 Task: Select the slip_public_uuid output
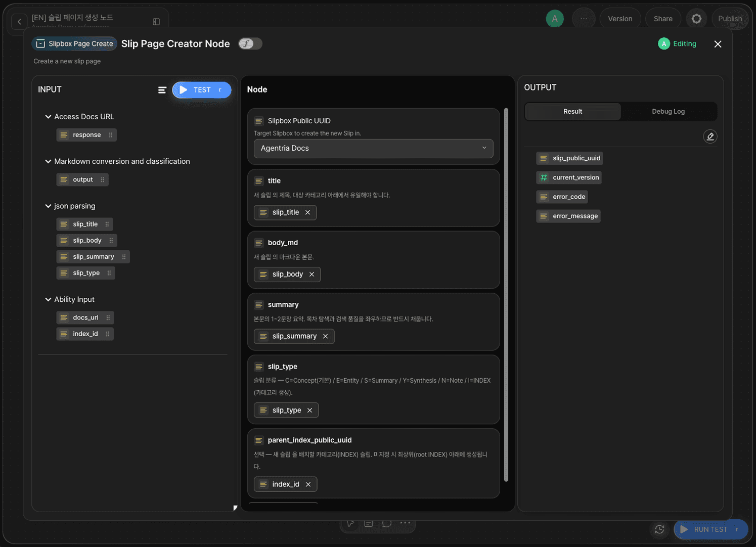pyautogui.click(x=569, y=158)
